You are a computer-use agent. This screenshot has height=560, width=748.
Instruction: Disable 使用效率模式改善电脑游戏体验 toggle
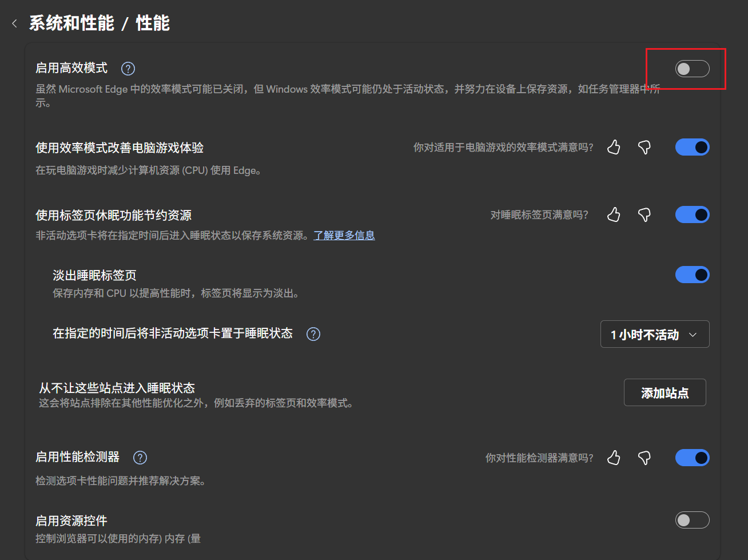[693, 148]
